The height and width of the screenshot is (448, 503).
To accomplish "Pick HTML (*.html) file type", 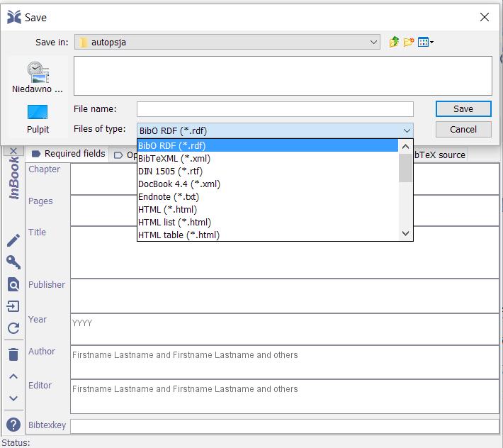I will click(268, 210).
